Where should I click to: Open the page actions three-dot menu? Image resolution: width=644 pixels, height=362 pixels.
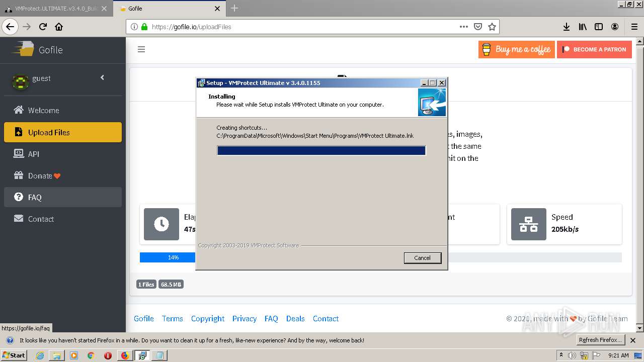pos(464,27)
